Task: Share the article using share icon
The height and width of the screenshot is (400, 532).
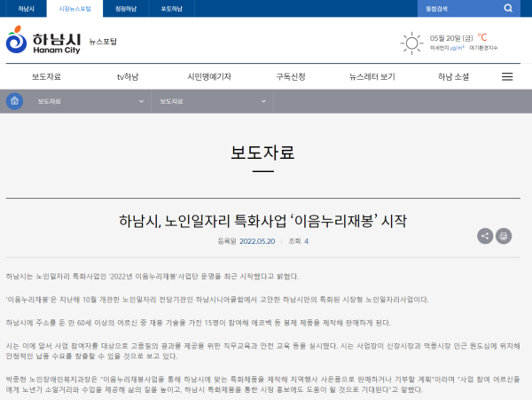Action: pos(485,236)
